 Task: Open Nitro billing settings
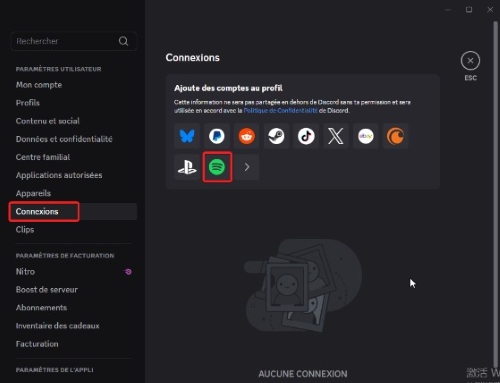[25, 272]
